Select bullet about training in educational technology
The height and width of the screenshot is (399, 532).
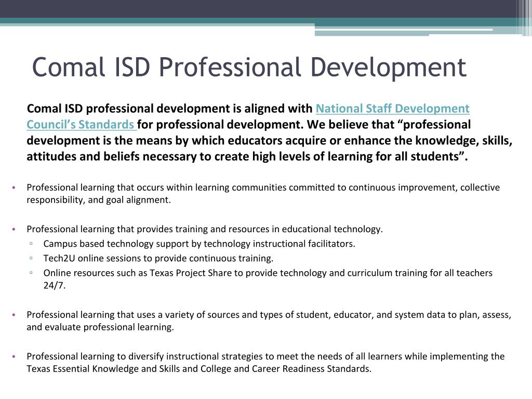point(205,229)
